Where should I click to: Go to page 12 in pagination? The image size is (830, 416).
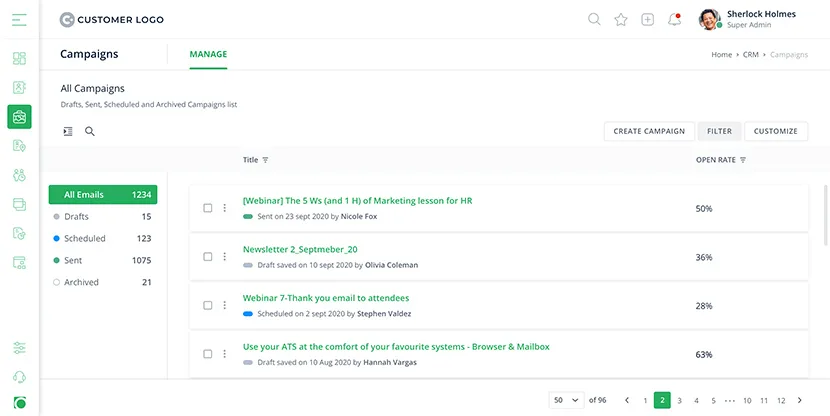[x=781, y=401]
